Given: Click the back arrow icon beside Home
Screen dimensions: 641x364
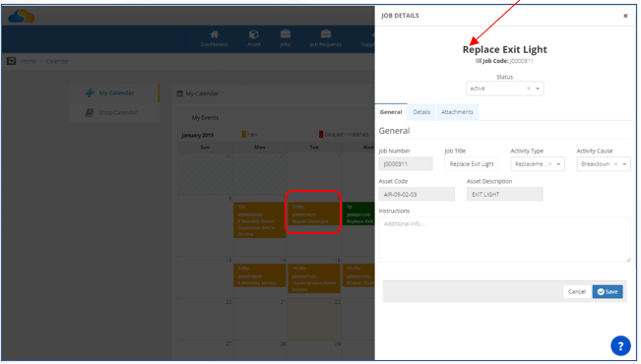Looking at the screenshot, I should tap(11, 61).
